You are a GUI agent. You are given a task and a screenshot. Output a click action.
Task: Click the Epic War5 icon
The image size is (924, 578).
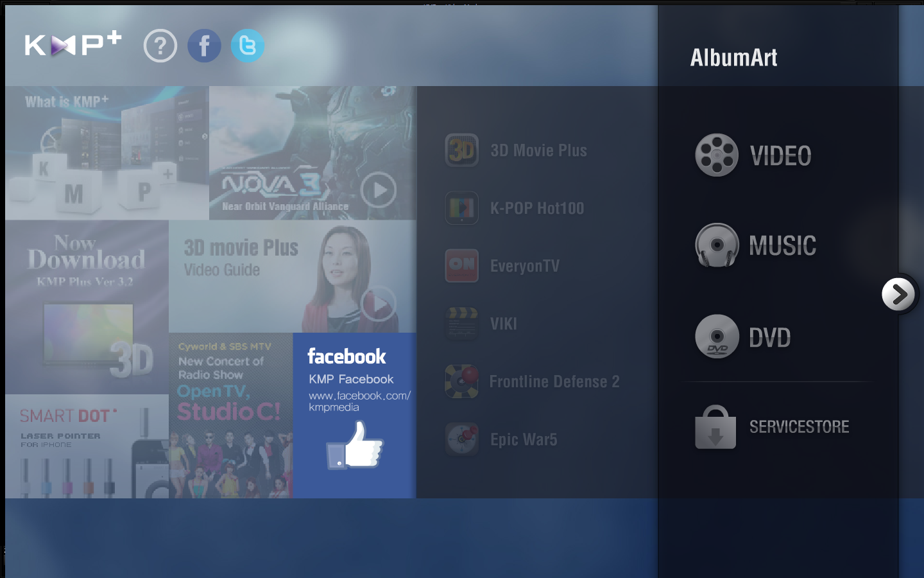[462, 439]
